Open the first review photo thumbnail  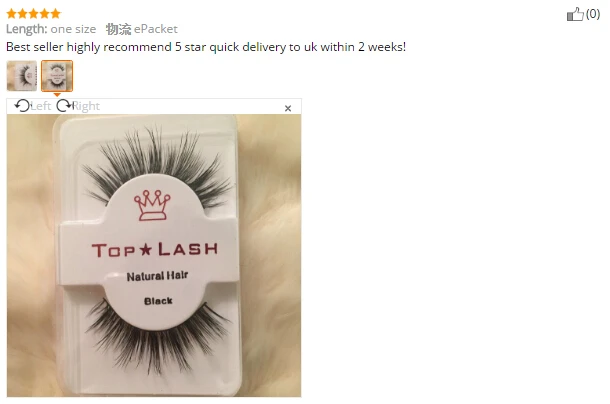coord(22,76)
